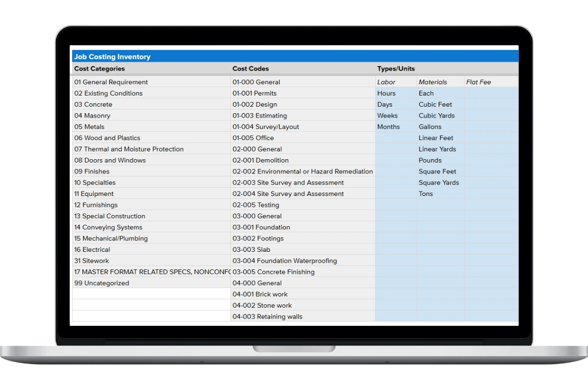Image resolution: width=588 pixels, height=389 pixels.
Task: Click the Types/Units column header
Action: click(x=447, y=69)
